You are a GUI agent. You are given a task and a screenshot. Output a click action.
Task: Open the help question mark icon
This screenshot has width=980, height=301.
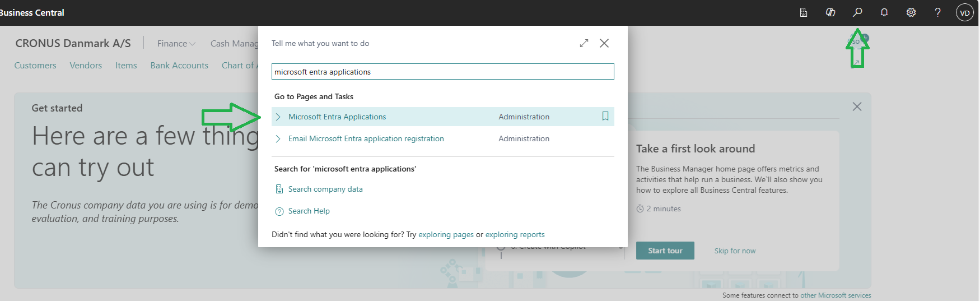point(938,12)
